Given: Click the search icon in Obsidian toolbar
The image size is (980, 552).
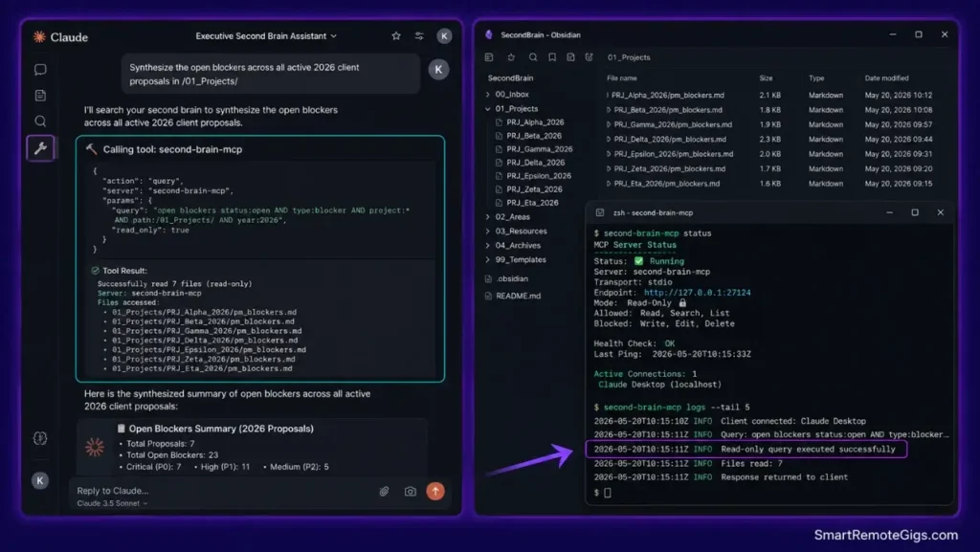Looking at the screenshot, I should point(533,57).
